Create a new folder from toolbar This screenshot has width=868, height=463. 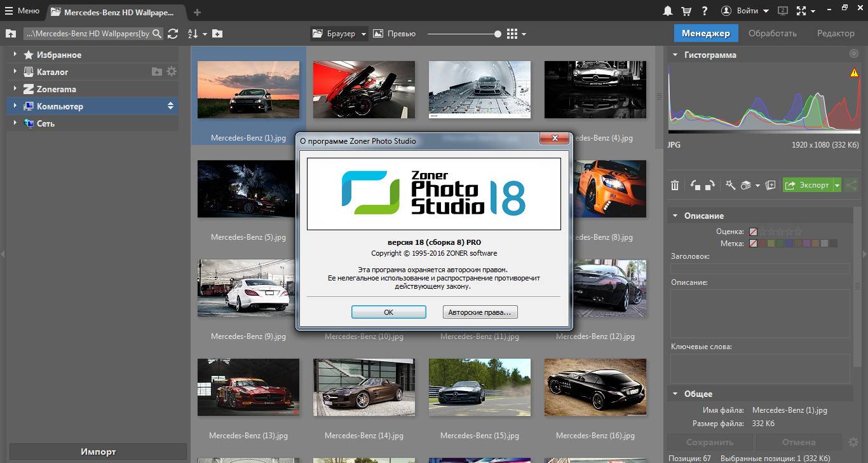[x=217, y=34]
